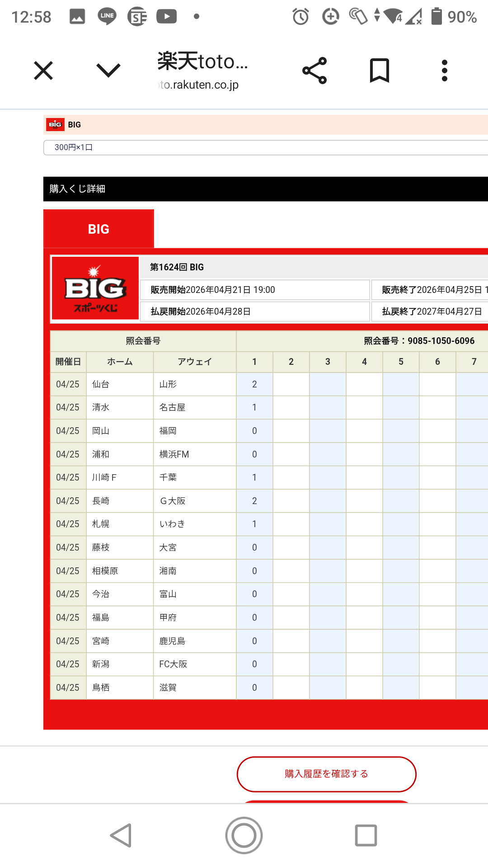Close the browser custom tab
488x868 pixels.
[x=43, y=71]
